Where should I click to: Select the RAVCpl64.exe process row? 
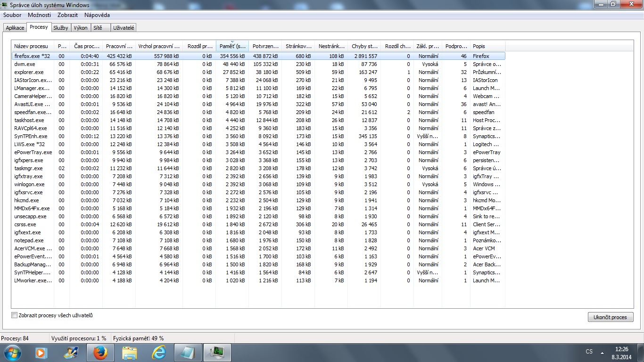(x=258, y=128)
